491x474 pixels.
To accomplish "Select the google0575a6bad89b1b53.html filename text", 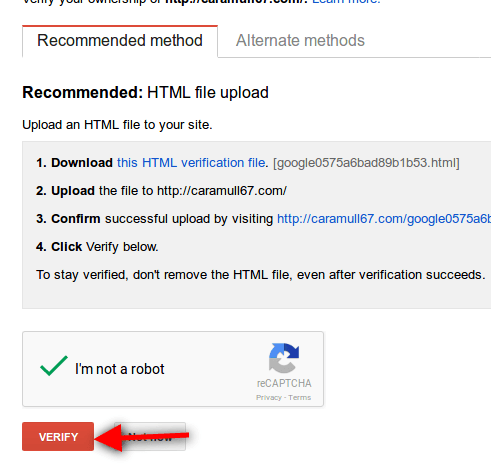I will (366, 163).
